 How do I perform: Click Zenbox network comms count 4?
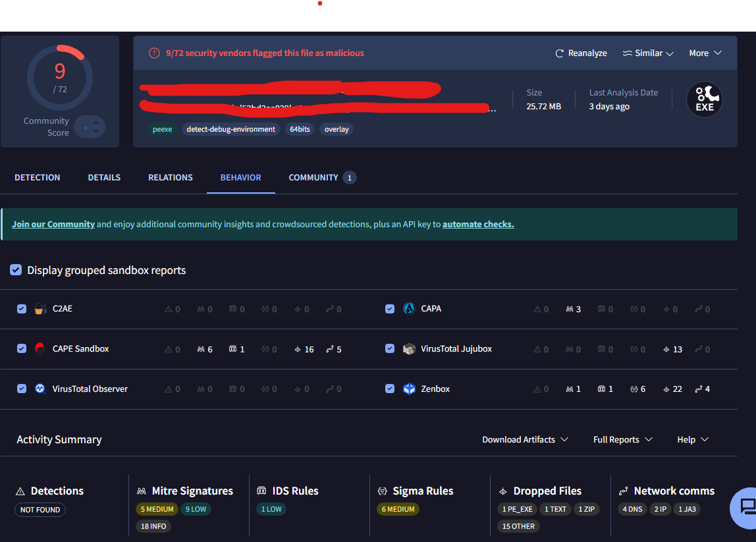pos(703,389)
